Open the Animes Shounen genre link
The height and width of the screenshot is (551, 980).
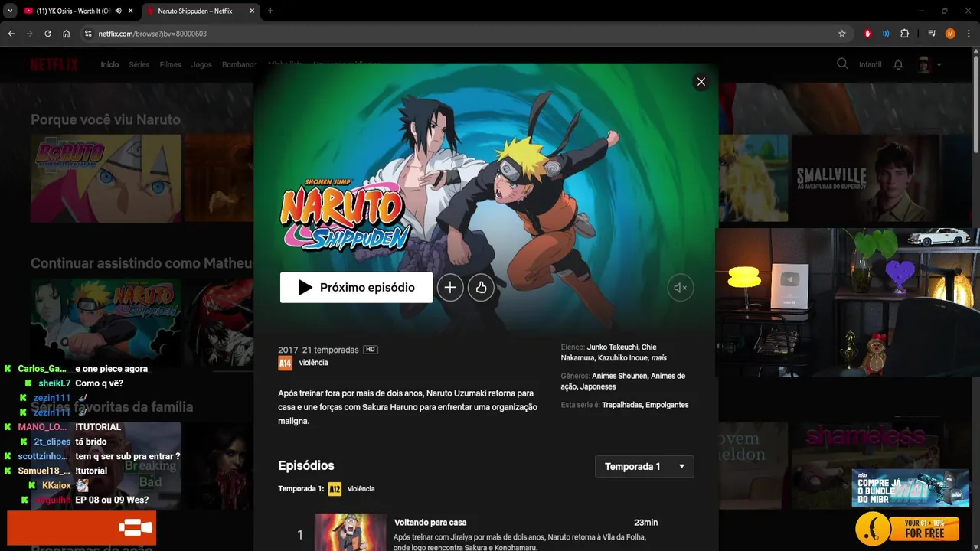pyautogui.click(x=620, y=377)
